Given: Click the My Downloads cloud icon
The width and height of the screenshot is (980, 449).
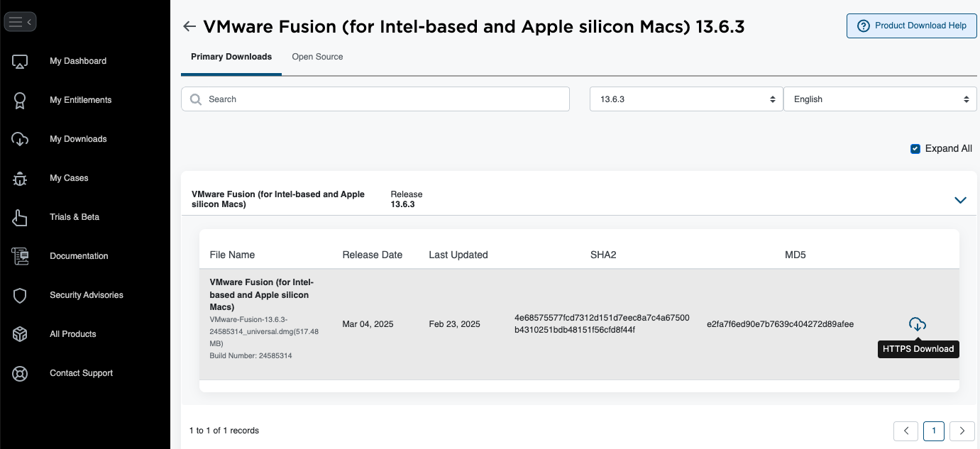Looking at the screenshot, I should pyautogui.click(x=20, y=139).
